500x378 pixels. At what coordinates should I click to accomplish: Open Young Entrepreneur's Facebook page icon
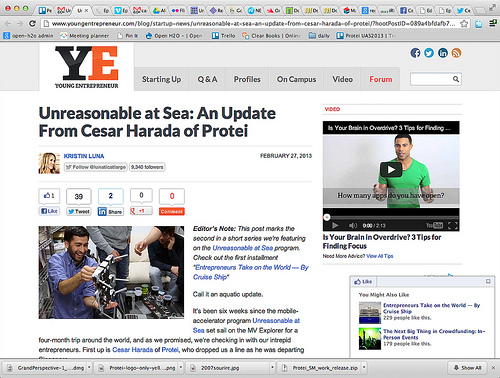pos(415,53)
